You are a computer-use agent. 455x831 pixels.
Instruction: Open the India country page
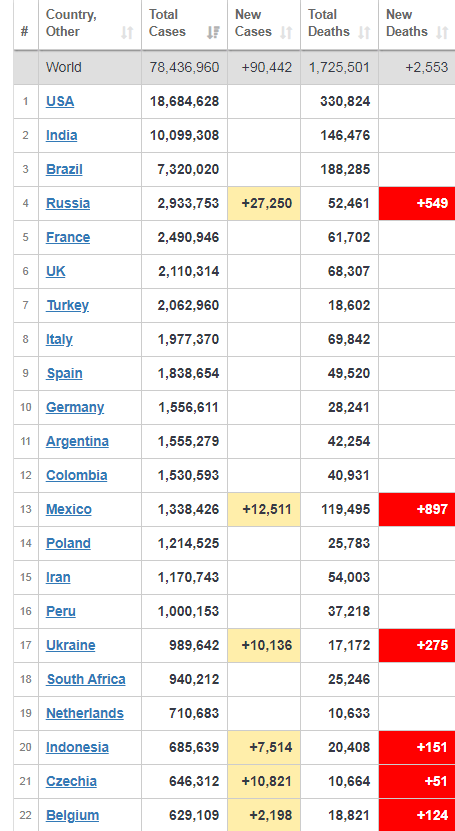61,135
